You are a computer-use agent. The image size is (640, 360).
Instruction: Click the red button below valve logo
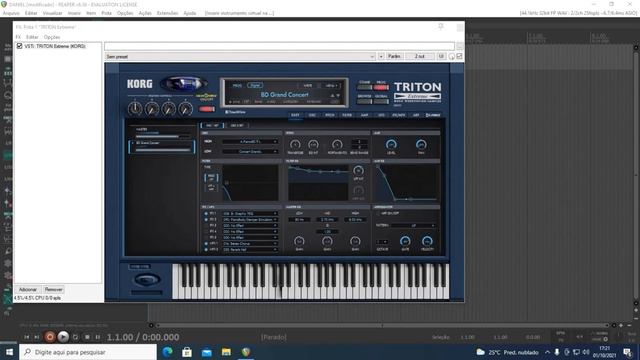207,109
